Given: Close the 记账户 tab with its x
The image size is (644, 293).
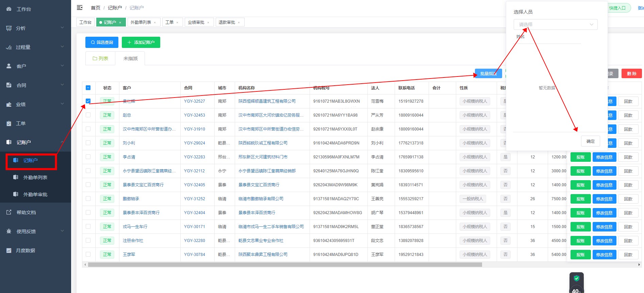Looking at the screenshot, I should pos(120,22).
